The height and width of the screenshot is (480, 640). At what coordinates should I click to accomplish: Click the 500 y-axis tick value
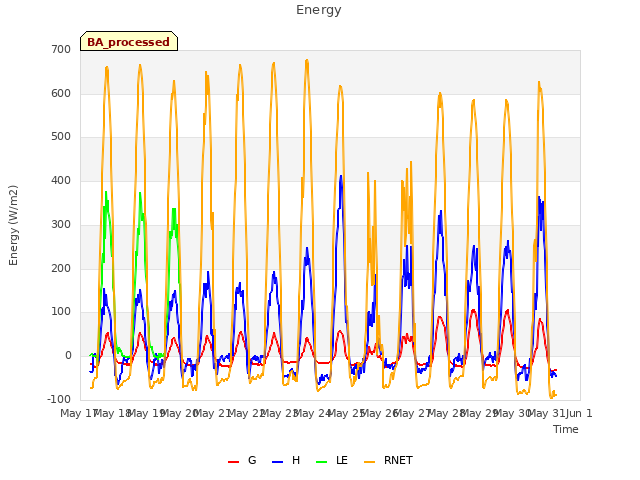click(61, 137)
